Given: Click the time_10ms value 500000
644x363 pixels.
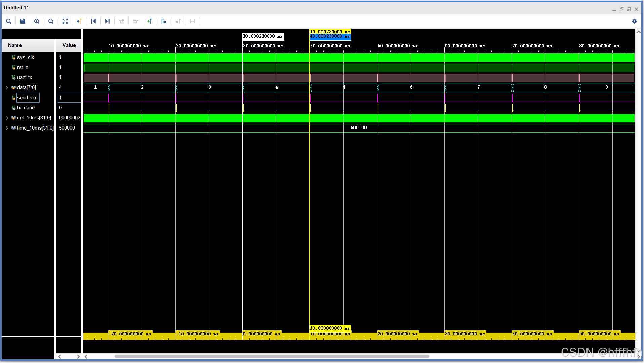Looking at the screenshot, I should pyautogui.click(x=67, y=128).
